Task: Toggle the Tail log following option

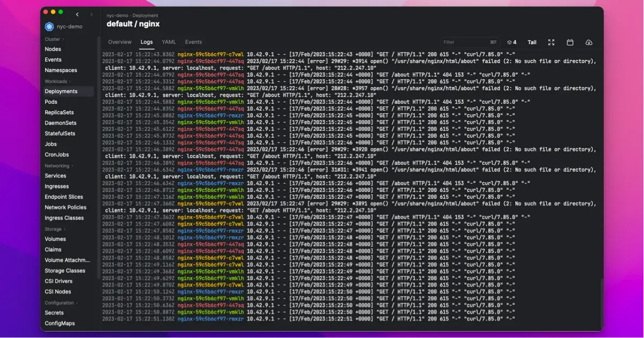Action: pos(532,42)
